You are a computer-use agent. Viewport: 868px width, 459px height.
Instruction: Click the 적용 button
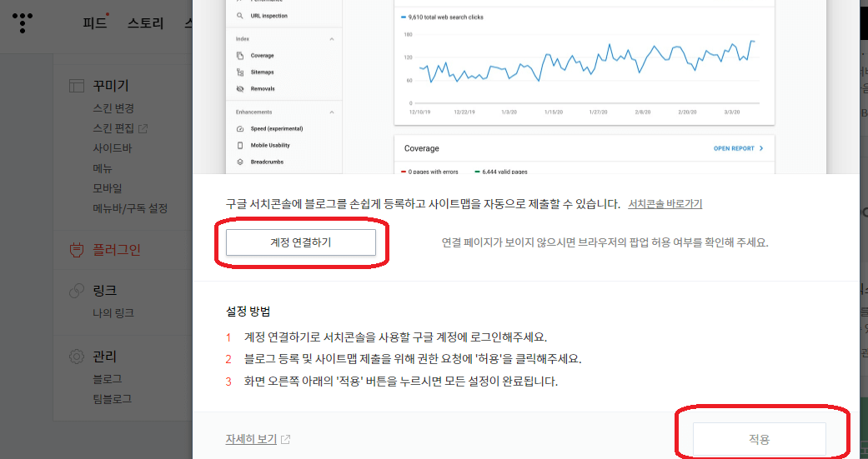click(759, 440)
